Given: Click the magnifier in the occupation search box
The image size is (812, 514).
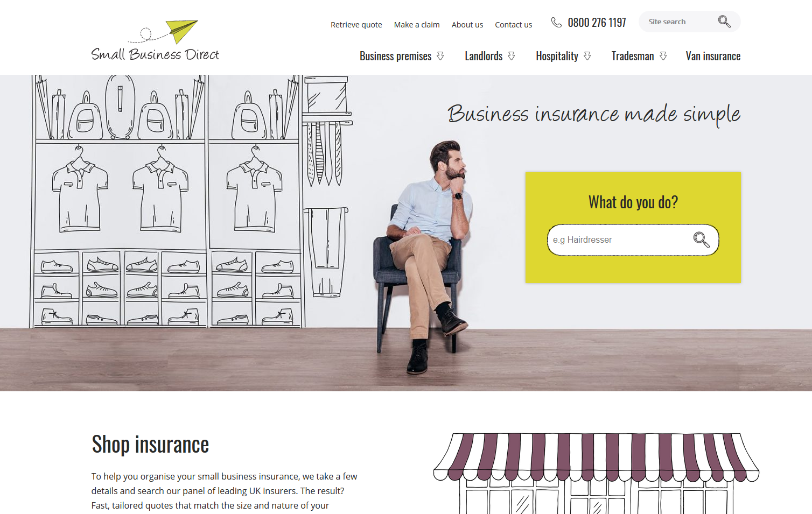Looking at the screenshot, I should point(701,240).
